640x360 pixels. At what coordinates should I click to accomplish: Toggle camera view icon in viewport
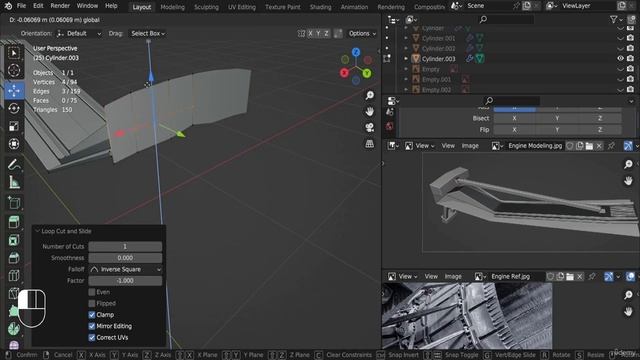click(369, 127)
